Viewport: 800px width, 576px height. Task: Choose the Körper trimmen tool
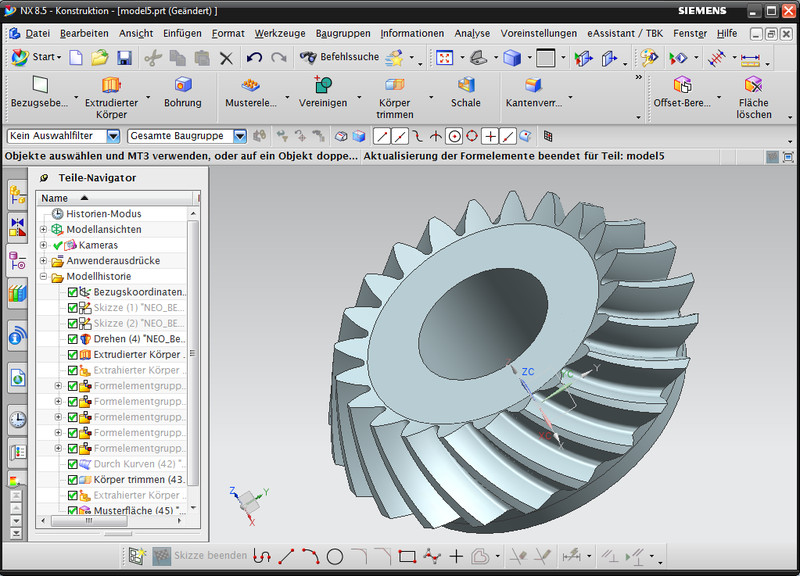(395, 85)
